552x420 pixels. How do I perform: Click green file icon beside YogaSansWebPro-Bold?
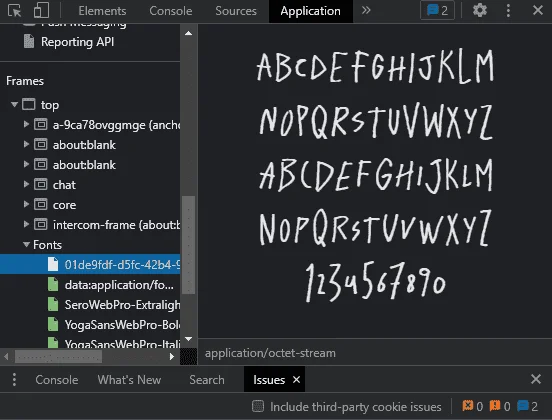point(53,324)
